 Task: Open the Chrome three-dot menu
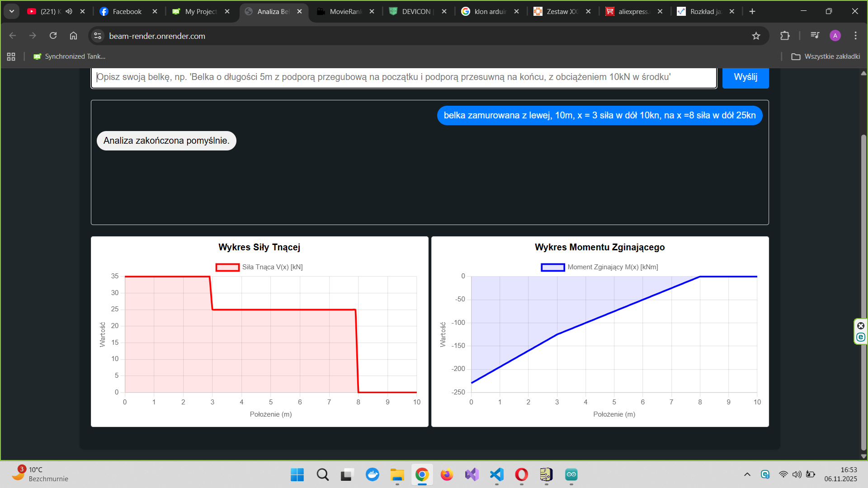(855, 36)
